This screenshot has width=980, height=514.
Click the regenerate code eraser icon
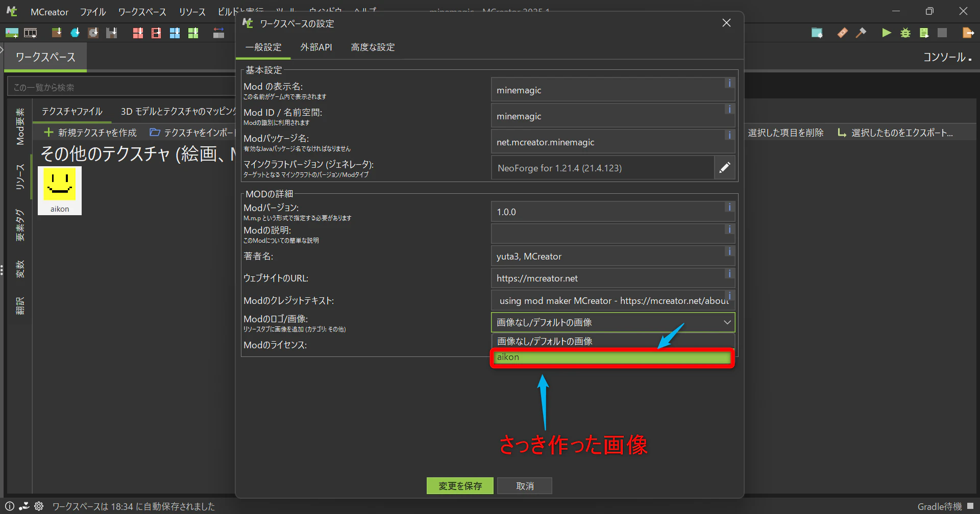tap(843, 33)
